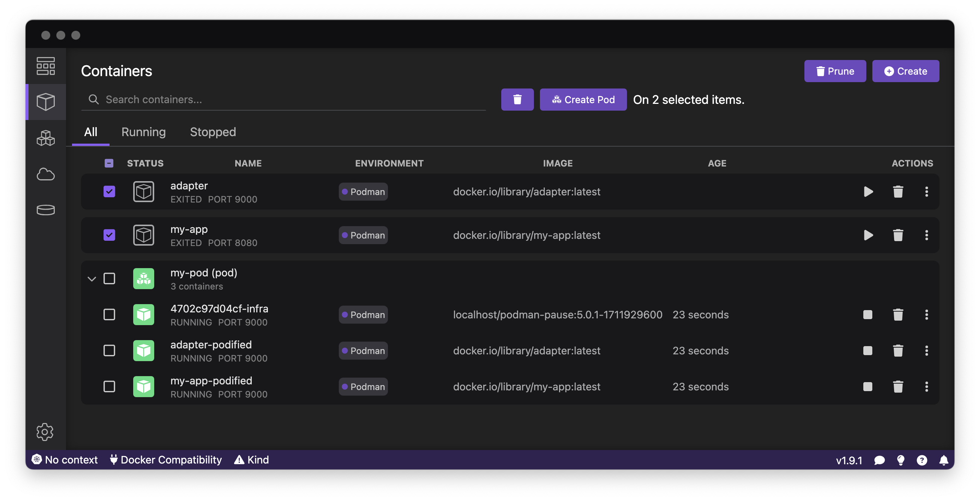The width and height of the screenshot is (980, 501).
Task: Open the feedback chat bubble icon
Action: tap(879, 460)
